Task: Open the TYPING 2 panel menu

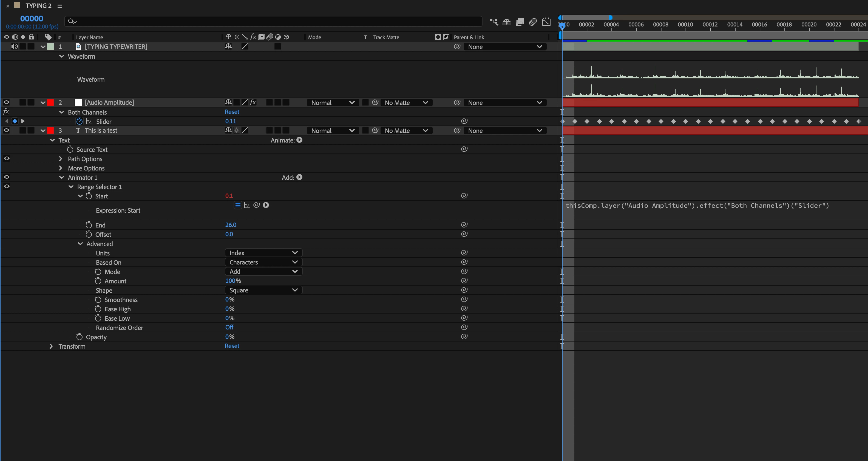Action: [60, 6]
